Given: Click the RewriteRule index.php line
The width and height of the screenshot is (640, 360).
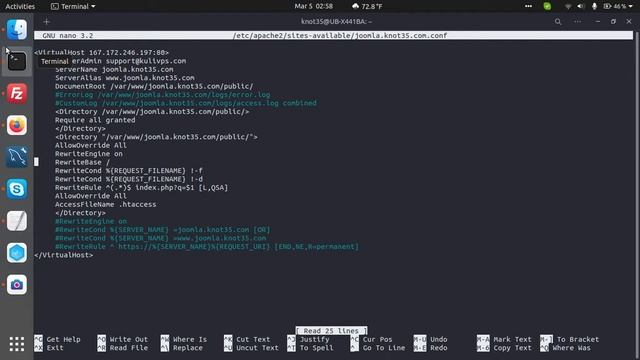Looking at the screenshot, I should tap(142, 188).
